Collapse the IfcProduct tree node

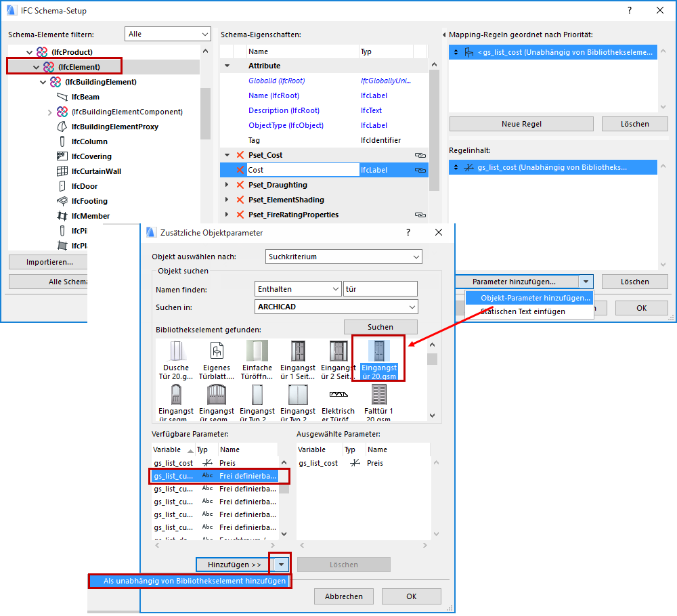pos(29,53)
